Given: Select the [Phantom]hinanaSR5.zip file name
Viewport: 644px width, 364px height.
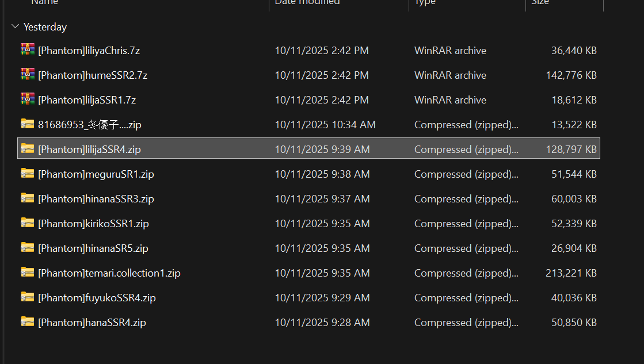Looking at the screenshot, I should [x=93, y=248].
